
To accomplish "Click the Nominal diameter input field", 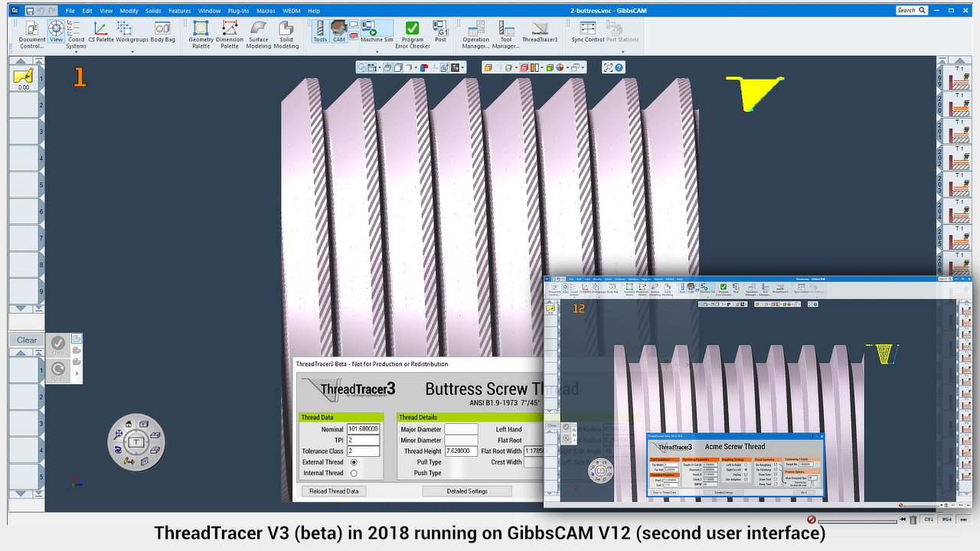I will click(x=363, y=429).
